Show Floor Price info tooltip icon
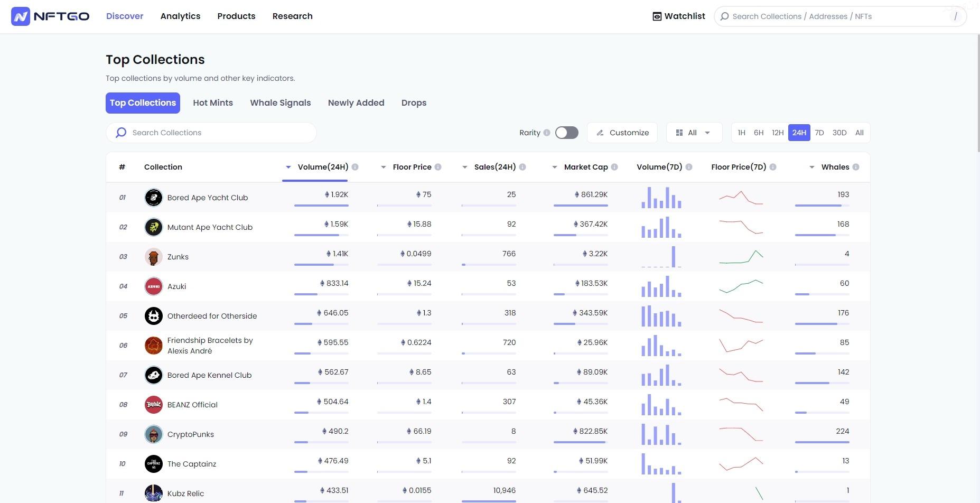 [437, 167]
